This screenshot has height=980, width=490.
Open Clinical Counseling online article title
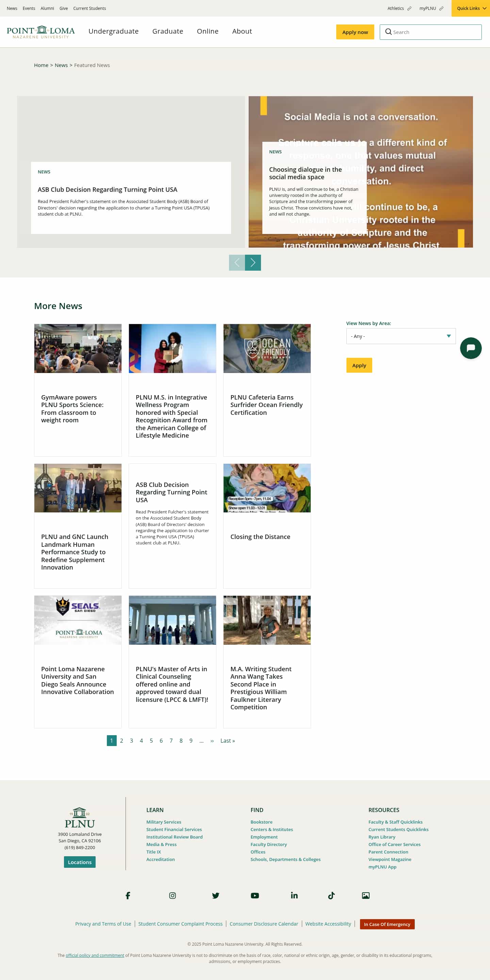(x=172, y=684)
